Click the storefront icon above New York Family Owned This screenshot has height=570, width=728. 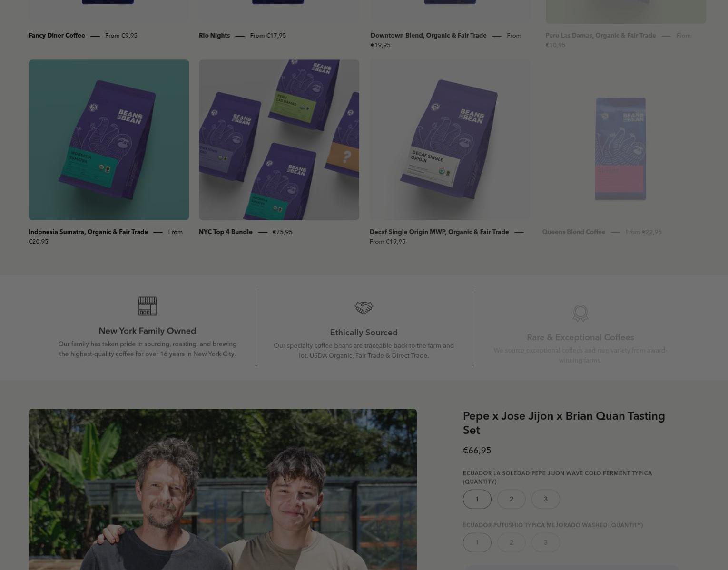147,306
